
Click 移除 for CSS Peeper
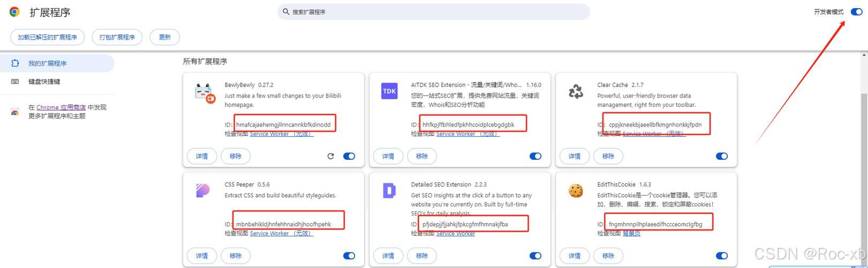point(236,256)
